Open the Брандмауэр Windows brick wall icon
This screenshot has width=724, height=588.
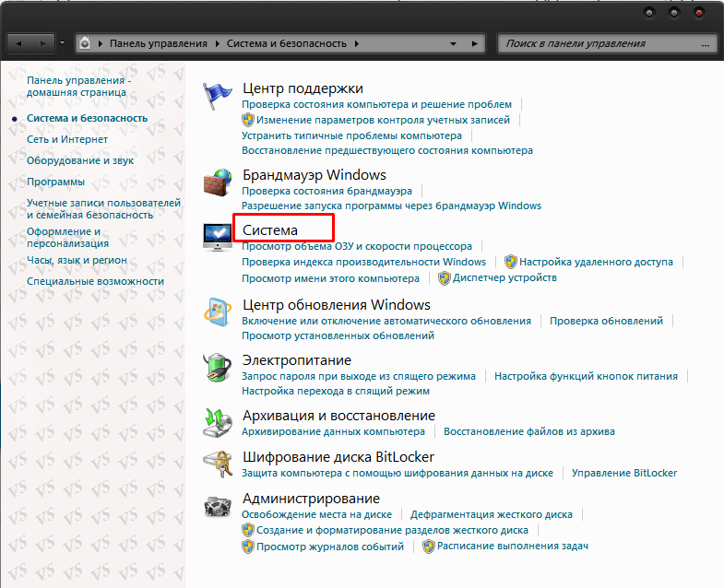pyautogui.click(x=218, y=182)
